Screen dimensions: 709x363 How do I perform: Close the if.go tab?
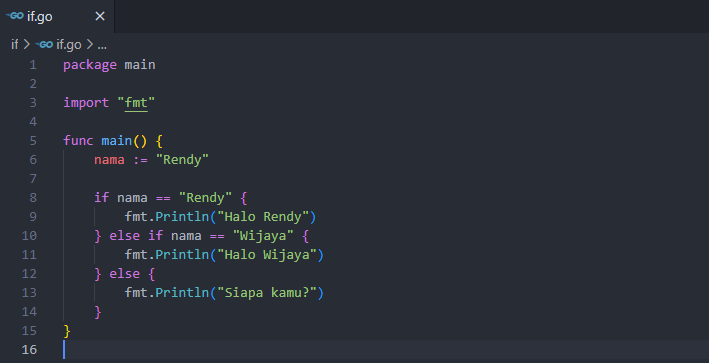tap(100, 16)
